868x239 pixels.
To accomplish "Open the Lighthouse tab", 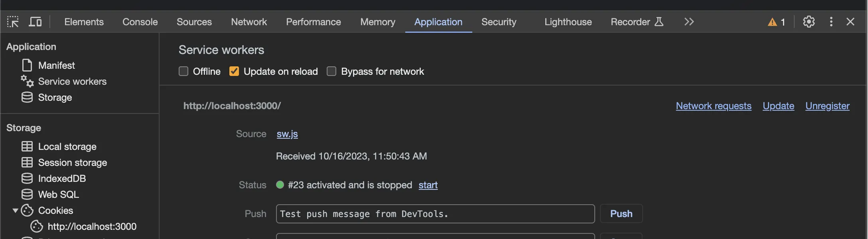I will [568, 22].
